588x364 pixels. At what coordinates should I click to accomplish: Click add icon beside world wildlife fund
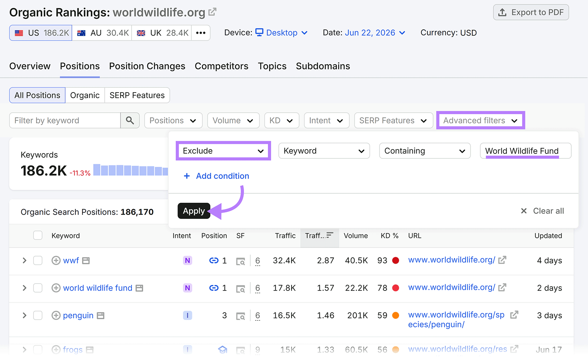(56, 288)
